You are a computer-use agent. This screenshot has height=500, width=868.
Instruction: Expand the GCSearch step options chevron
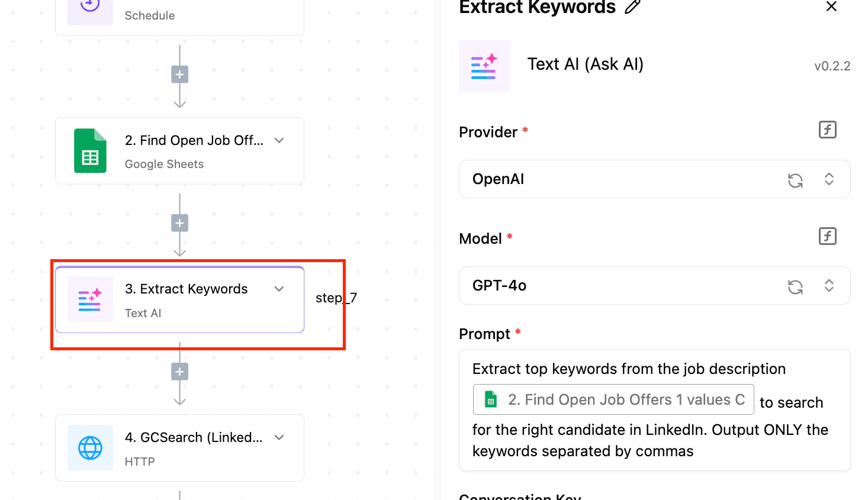(x=279, y=437)
